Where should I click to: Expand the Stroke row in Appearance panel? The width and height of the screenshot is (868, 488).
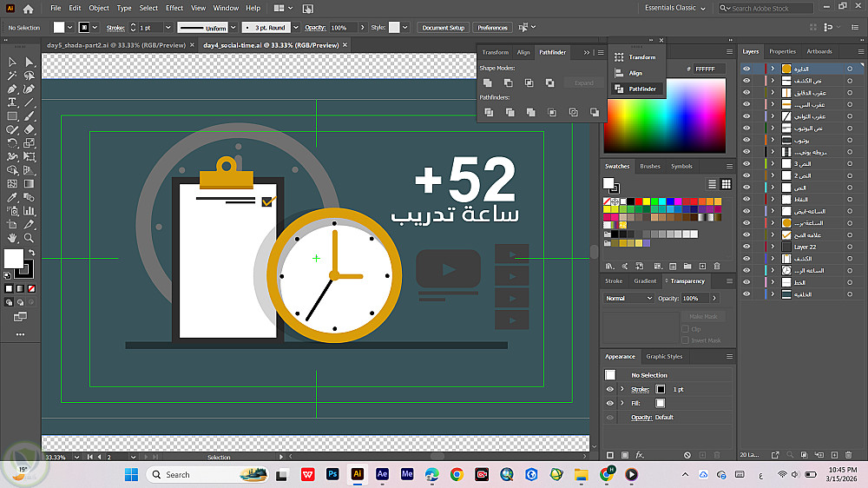(x=621, y=389)
